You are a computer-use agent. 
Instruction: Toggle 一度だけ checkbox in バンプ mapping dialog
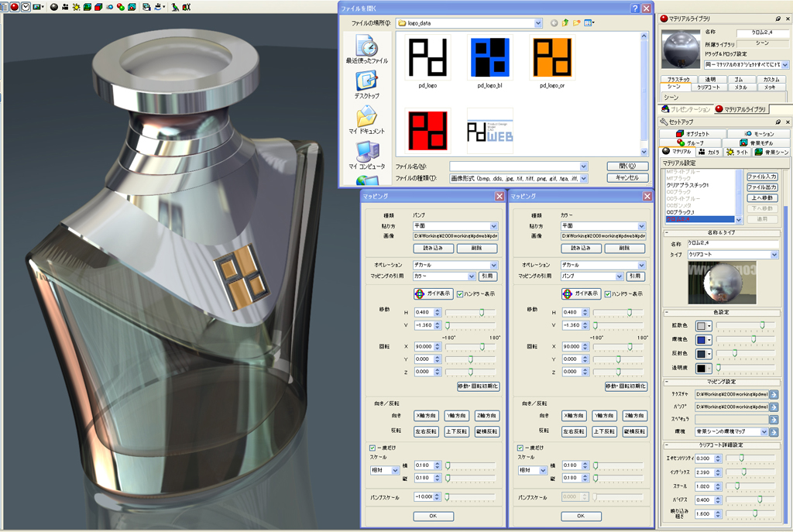(372, 447)
